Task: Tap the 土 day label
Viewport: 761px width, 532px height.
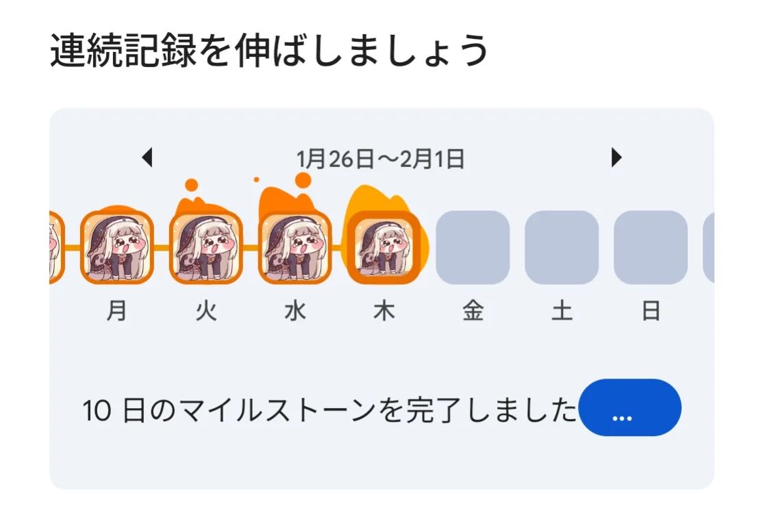Action: [562, 311]
